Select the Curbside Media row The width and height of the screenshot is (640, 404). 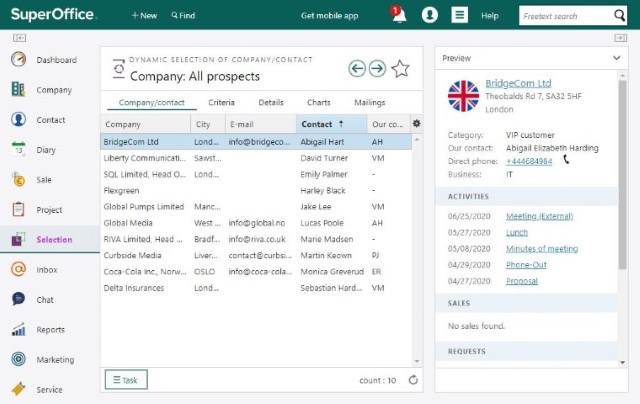click(256, 255)
